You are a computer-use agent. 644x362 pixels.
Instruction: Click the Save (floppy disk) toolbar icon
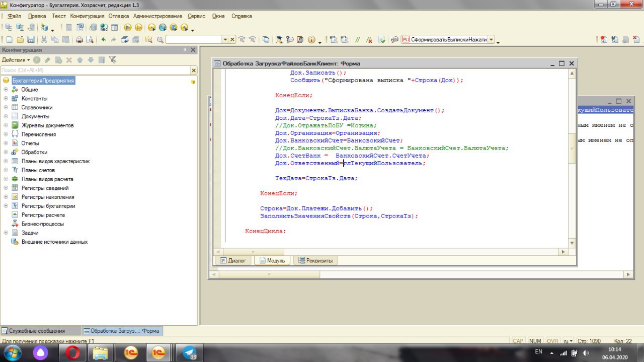(31, 40)
